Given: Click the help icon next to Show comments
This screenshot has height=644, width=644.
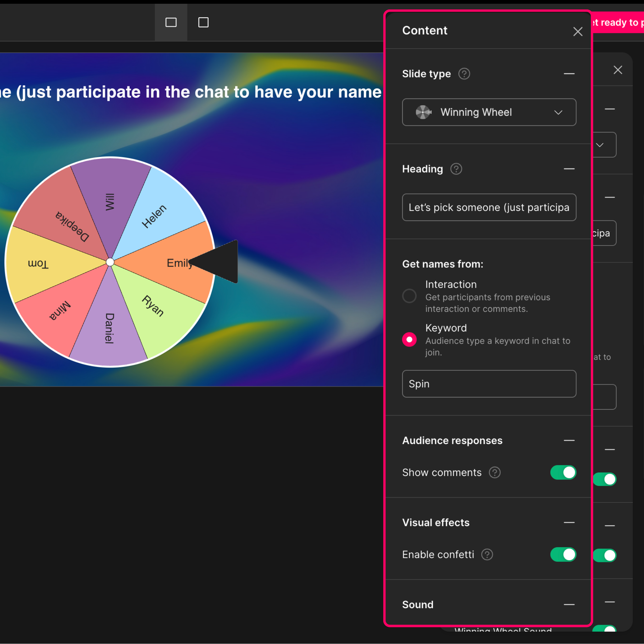Looking at the screenshot, I should (494, 472).
